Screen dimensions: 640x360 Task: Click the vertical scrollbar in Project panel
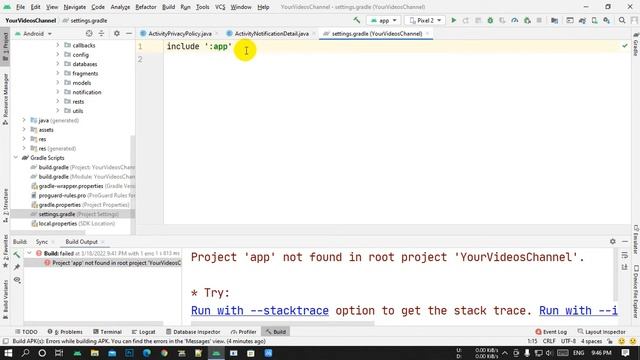click(133, 184)
